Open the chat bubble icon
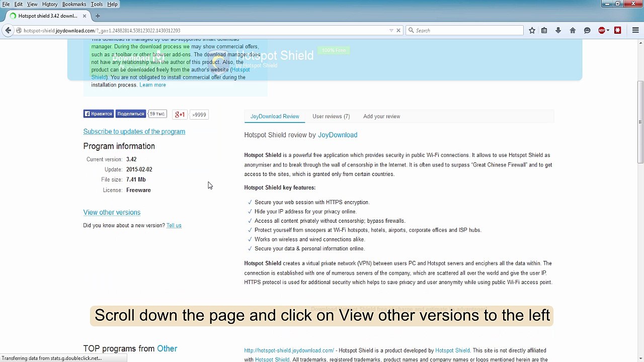This screenshot has height=362, width=644. point(587,31)
